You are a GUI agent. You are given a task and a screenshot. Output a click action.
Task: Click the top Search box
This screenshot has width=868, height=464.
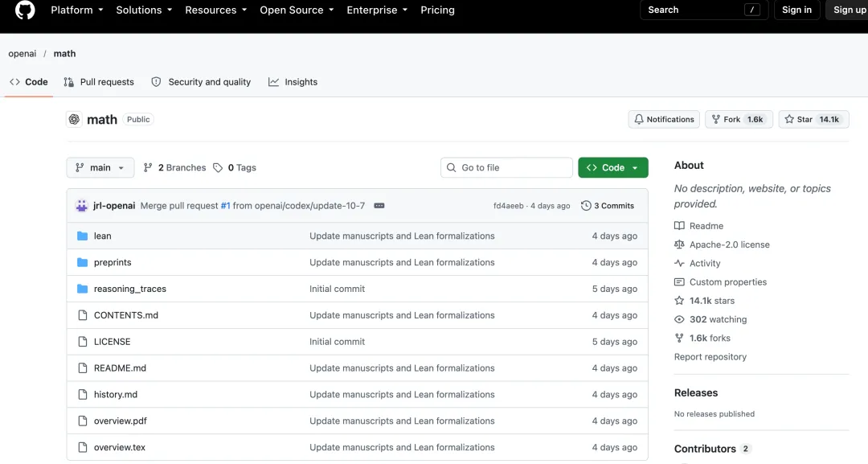coord(704,10)
